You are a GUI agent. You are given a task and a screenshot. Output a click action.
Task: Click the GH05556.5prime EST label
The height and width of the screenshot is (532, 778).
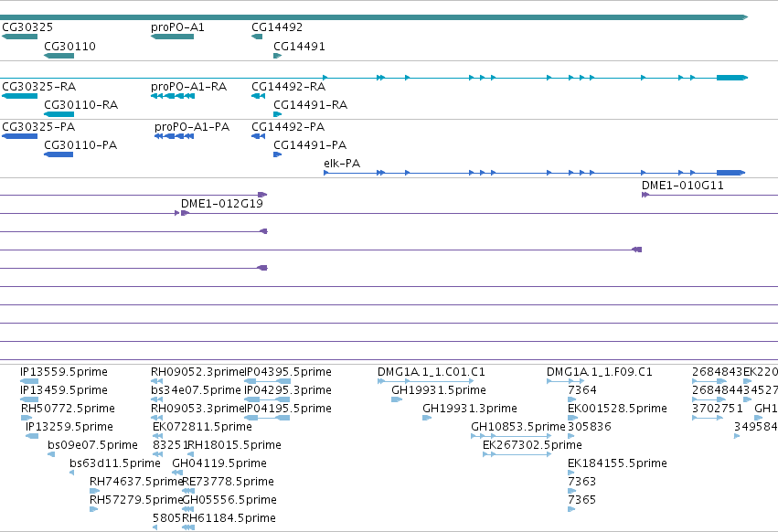click(229, 500)
